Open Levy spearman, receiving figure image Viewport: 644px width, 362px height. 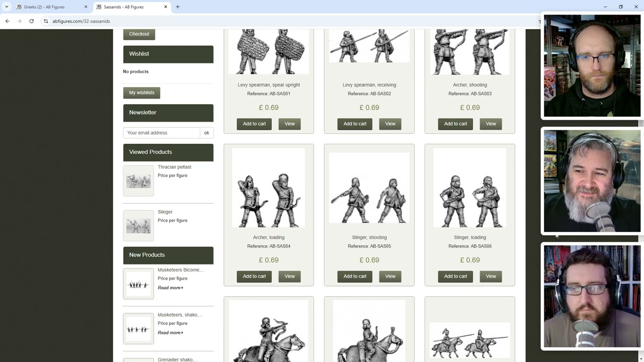pos(369,46)
